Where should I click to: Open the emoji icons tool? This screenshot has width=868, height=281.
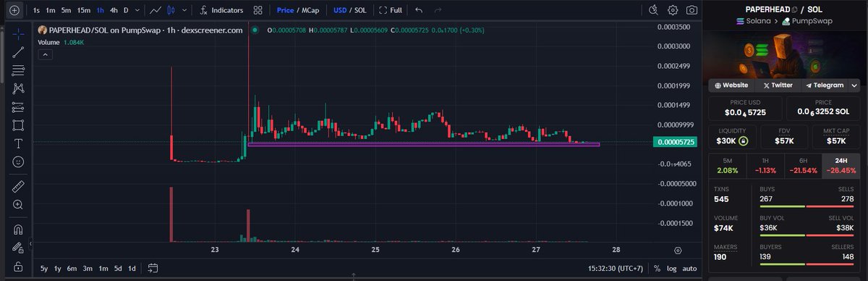(x=18, y=162)
